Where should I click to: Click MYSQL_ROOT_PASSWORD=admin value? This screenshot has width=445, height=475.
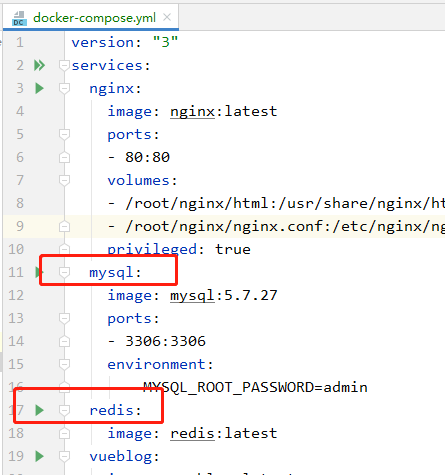pos(255,387)
